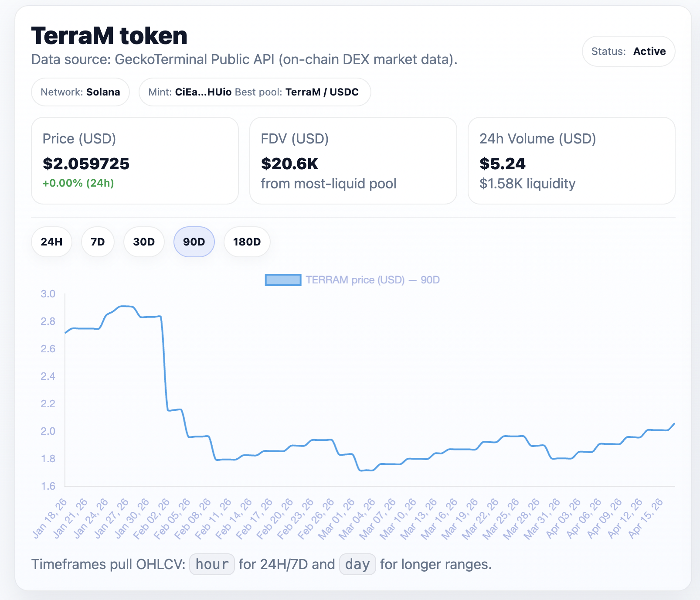Click the active 90D range button
700x600 pixels.
pyautogui.click(x=194, y=242)
